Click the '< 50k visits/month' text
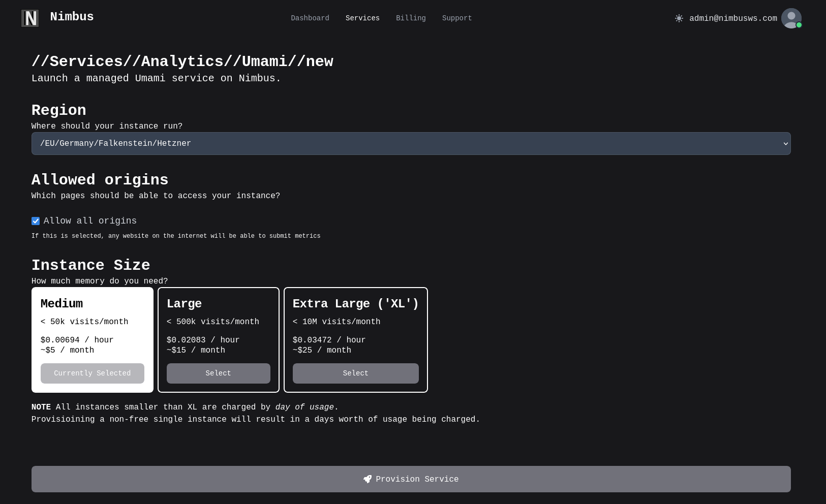Screen dimensions: 826x504 pos(84,322)
